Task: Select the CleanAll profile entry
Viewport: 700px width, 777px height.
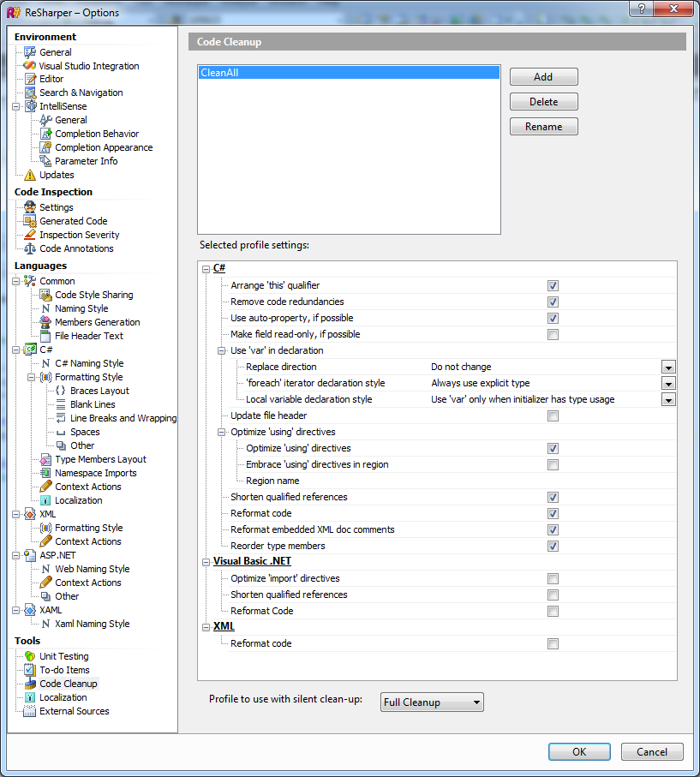Action: coord(349,72)
